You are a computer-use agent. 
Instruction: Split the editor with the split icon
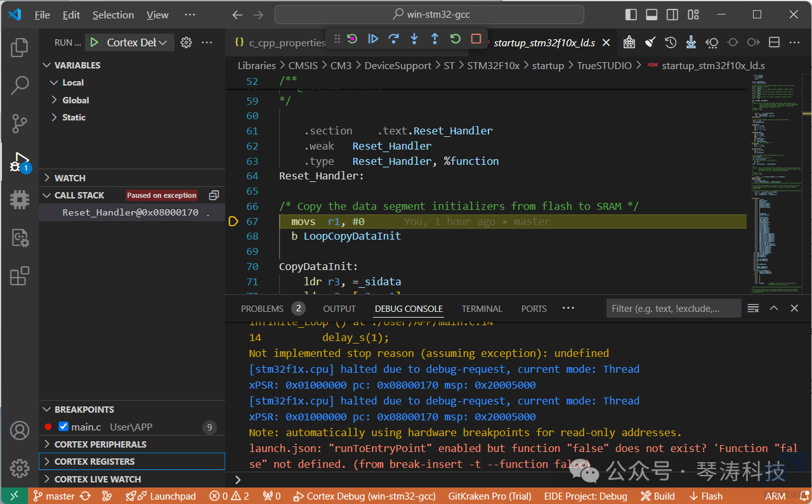[x=774, y=42]
